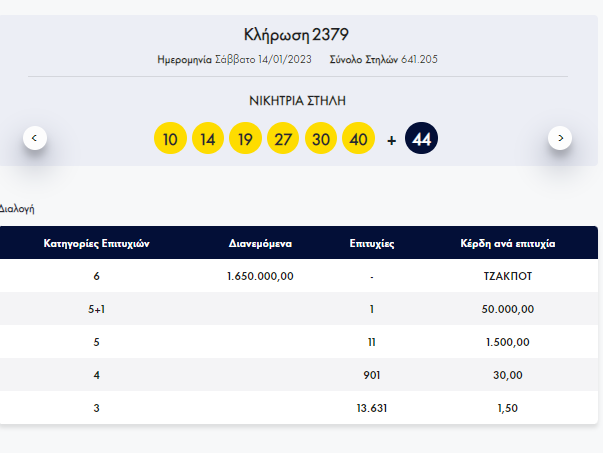Screen dimensions: 603x453
Task: Click the yellow ball number 19
Action: (x=245, y=138)
